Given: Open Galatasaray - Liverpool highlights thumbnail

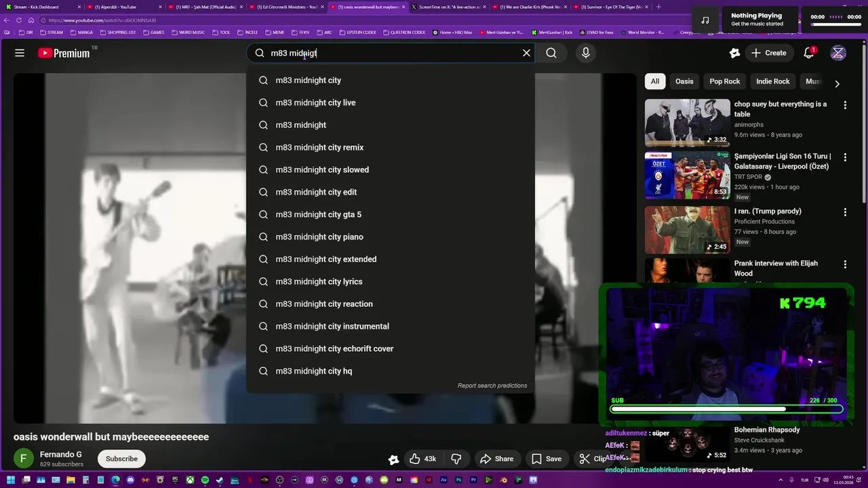Looking at the screenshot, I should (687, 175).
